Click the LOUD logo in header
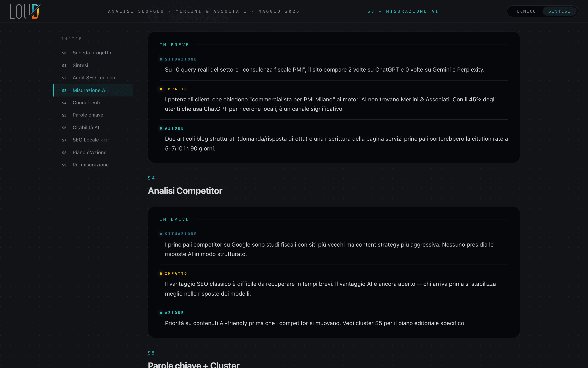Viewport: 588px width, 368px height. [x=25, y=11]
